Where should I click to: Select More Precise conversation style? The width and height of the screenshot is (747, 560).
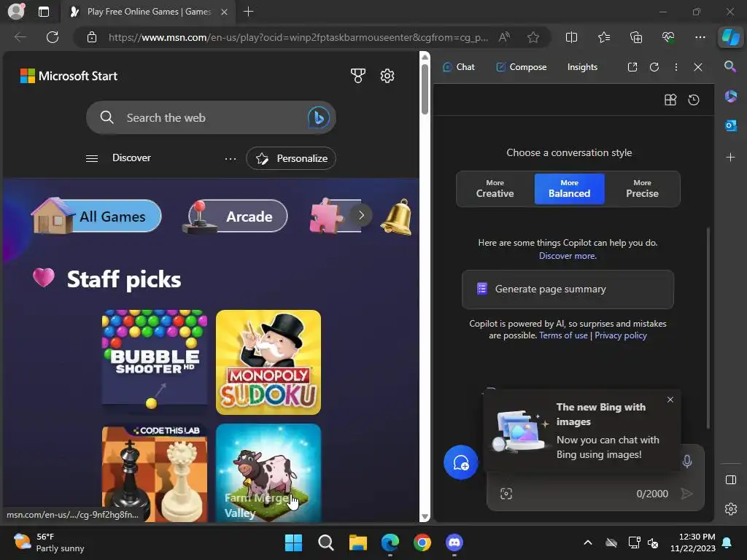tap(642, 189)
